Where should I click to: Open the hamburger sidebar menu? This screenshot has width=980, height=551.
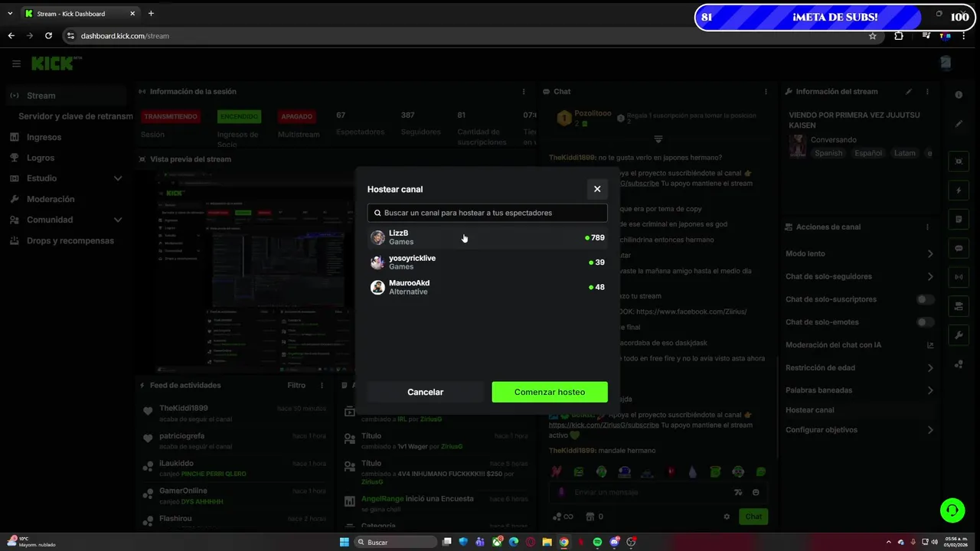(x=16, y=64)
